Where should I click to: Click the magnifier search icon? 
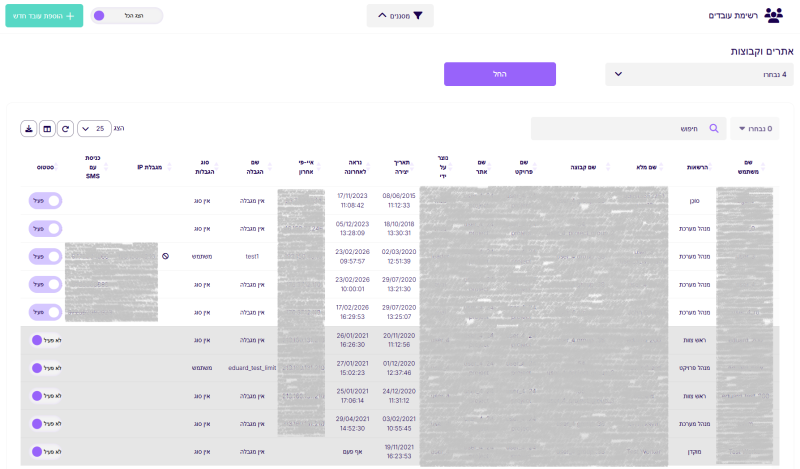click(x=714, y=128)
